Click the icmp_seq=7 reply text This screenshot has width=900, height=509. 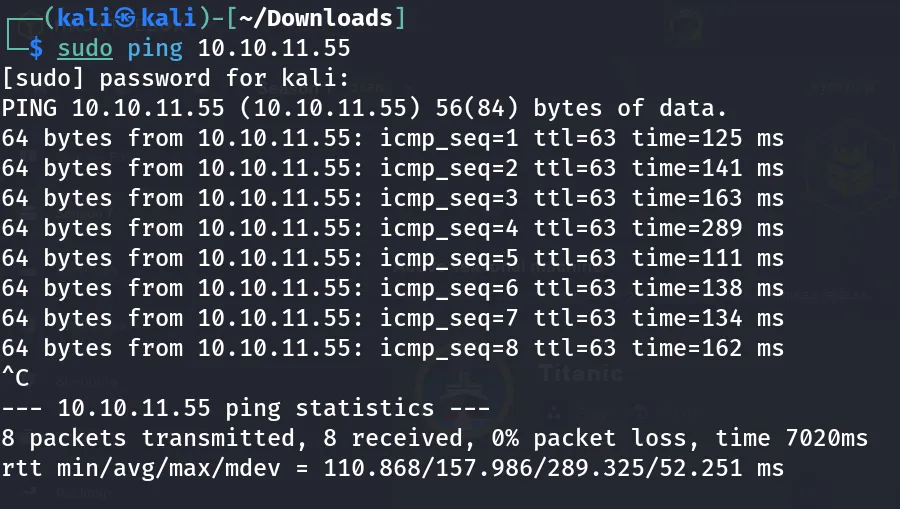(449, 318)
